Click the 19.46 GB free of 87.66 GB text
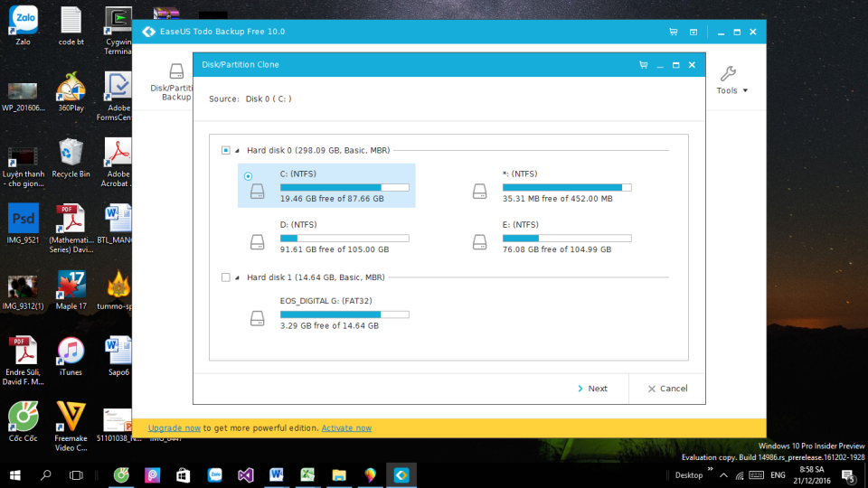 (332, 199)
